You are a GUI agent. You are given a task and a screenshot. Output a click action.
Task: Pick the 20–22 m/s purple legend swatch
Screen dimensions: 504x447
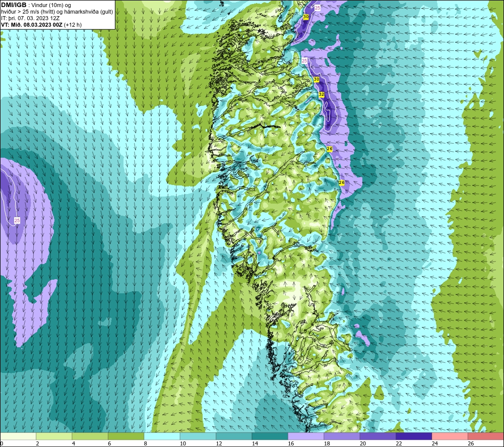378,436
